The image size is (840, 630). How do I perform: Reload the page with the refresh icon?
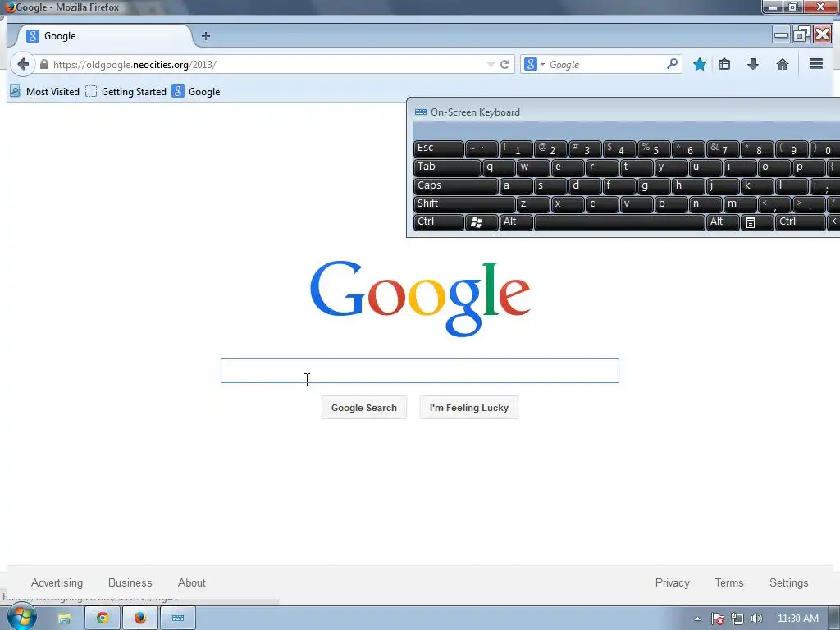pyautogui.click(x=504, y=64)
